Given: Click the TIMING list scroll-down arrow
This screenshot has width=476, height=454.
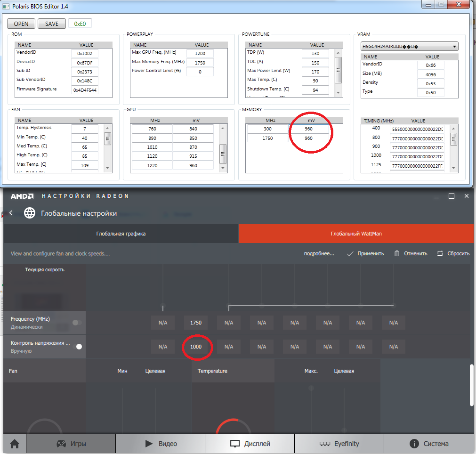Looking at the screenshot, I should [x=453, y=168].
